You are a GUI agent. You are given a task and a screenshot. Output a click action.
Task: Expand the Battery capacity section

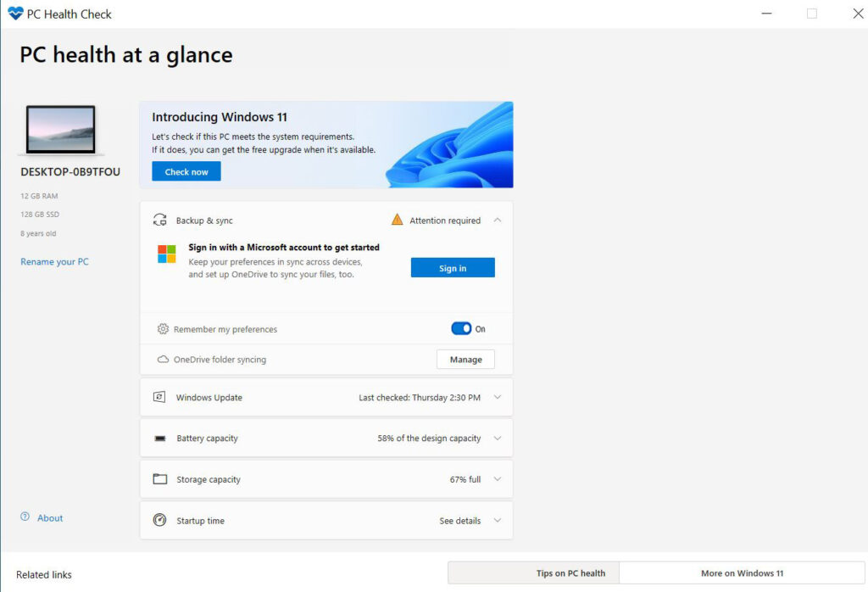[x=498, y=438]
